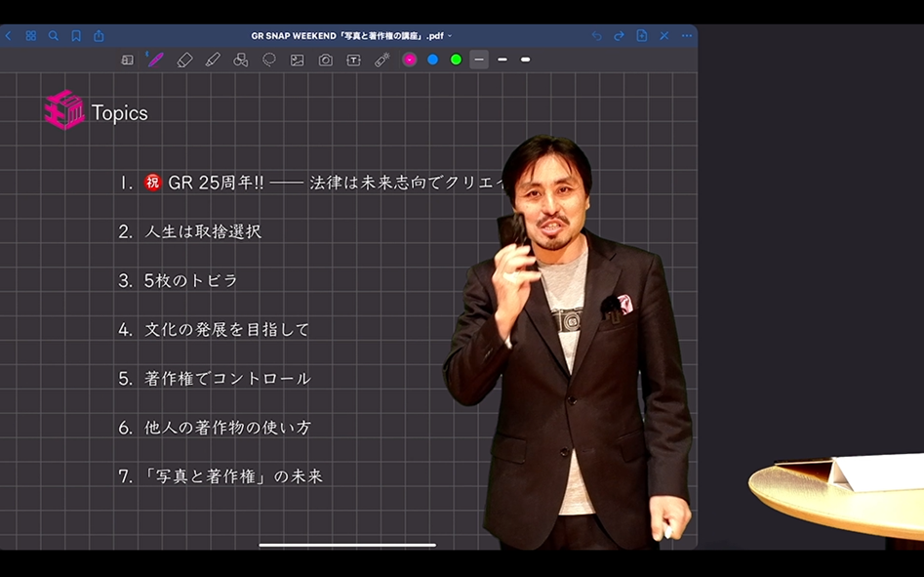Select the Shapes tool
Image resolution: width=924 pixels, height=577 pixels.
coord(240,61)
